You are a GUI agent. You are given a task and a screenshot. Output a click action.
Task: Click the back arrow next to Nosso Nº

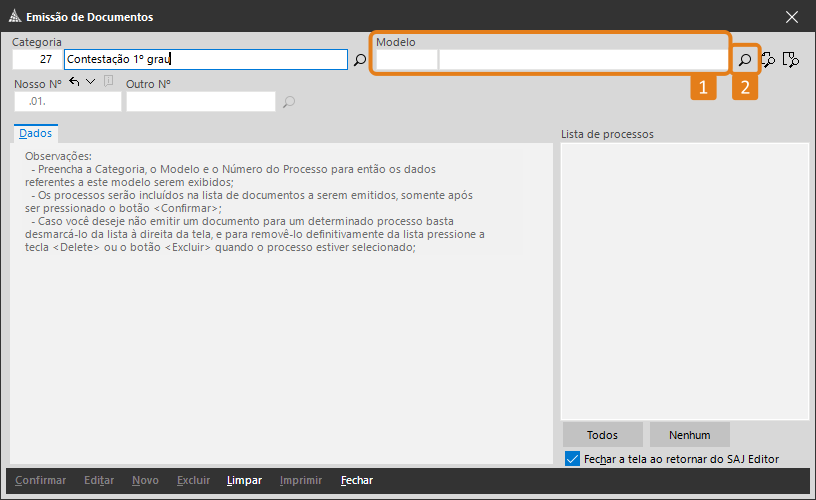coord(75,82)
